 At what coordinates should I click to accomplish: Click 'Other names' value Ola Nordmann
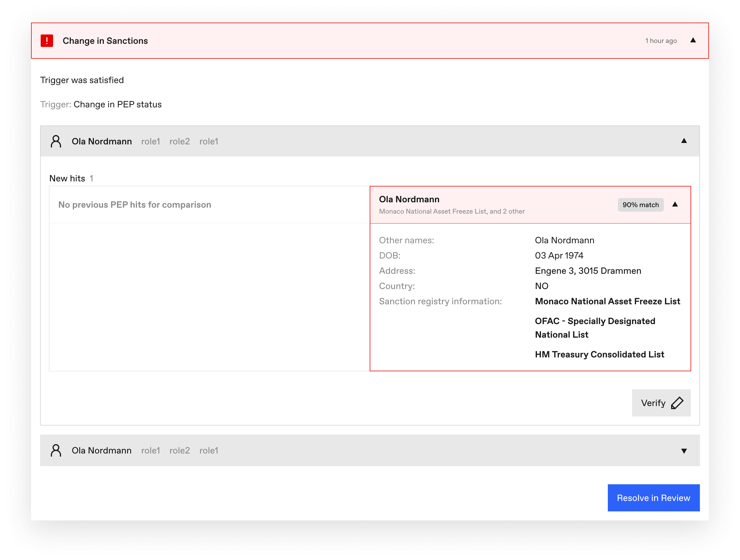564,240
